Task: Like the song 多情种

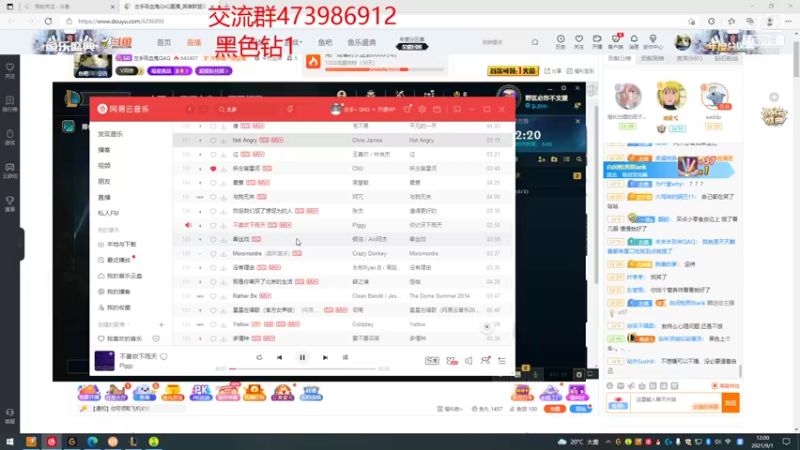Action: [213, 338]
